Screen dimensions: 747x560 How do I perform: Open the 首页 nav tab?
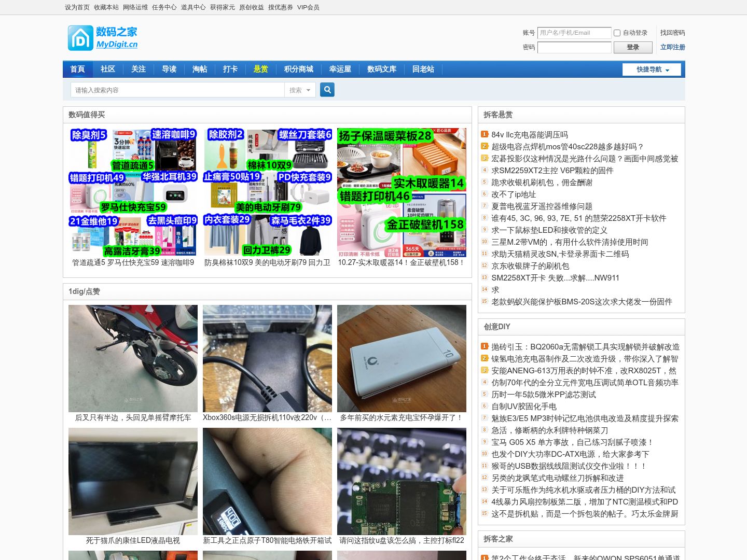pos(77,69)
